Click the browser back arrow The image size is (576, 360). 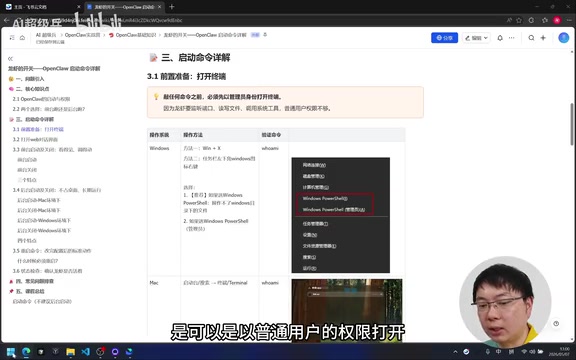[6, 20]
